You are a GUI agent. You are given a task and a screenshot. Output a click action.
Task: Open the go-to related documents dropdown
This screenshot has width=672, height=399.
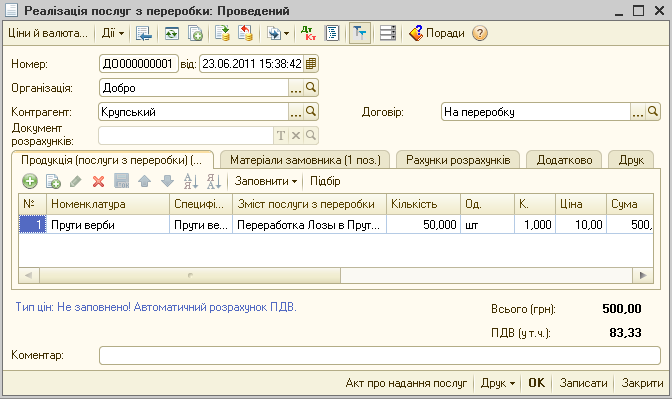pyautogui.click(x=278, y=33)
